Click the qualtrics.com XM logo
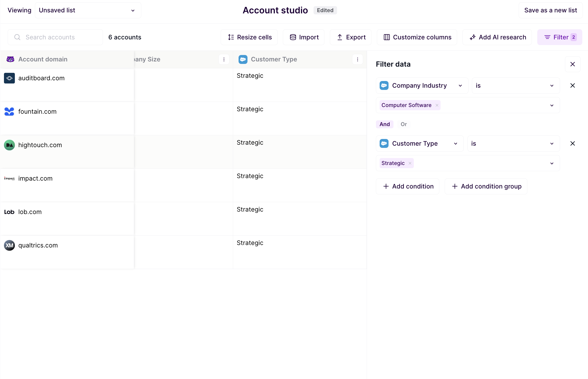 [x=9, y=245]
